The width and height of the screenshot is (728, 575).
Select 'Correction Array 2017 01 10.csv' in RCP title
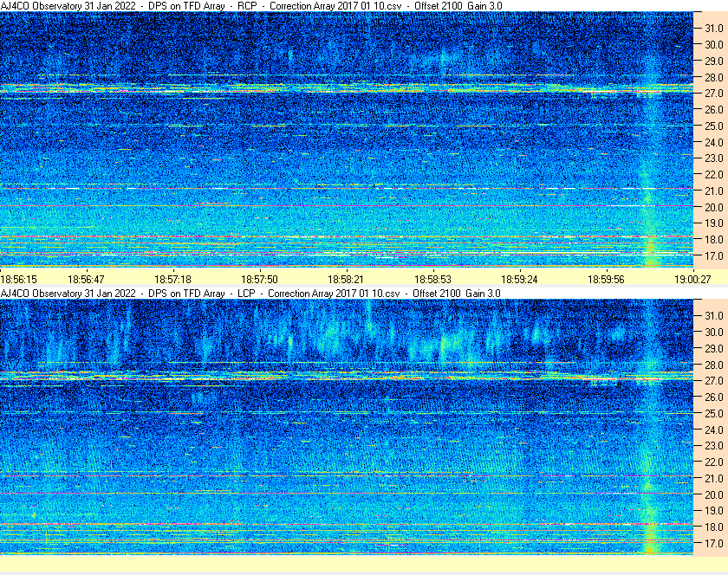[x=335, y=6]
